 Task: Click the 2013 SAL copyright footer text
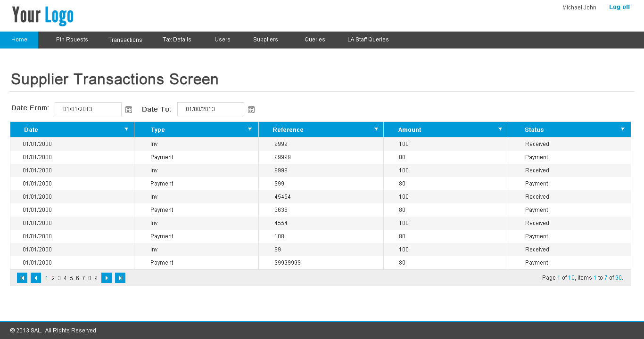coord(53,331)
